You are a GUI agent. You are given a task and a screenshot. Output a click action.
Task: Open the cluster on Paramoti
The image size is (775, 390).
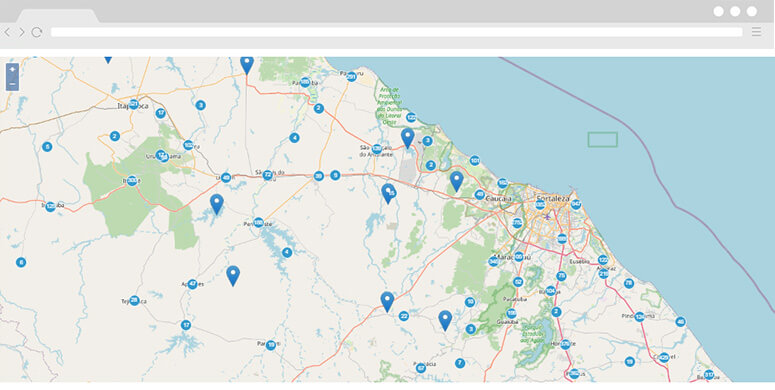pyautogui.click(x=271, y=346)
